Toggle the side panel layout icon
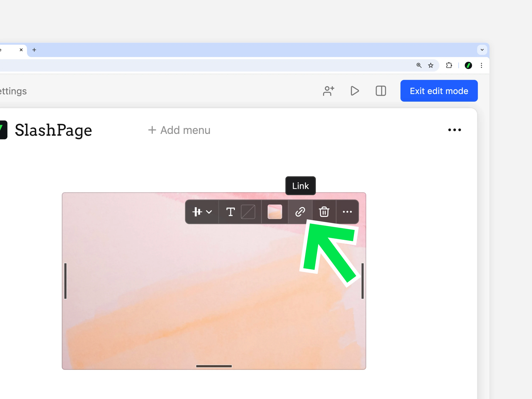Screen dimensions: 532x399 click(x=381, y=91)
